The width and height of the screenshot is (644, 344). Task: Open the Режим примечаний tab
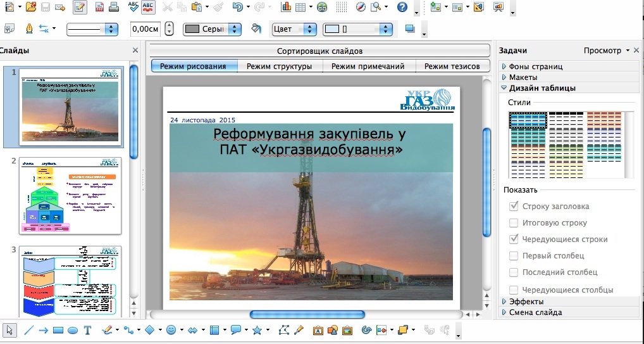tap(368, 66)
